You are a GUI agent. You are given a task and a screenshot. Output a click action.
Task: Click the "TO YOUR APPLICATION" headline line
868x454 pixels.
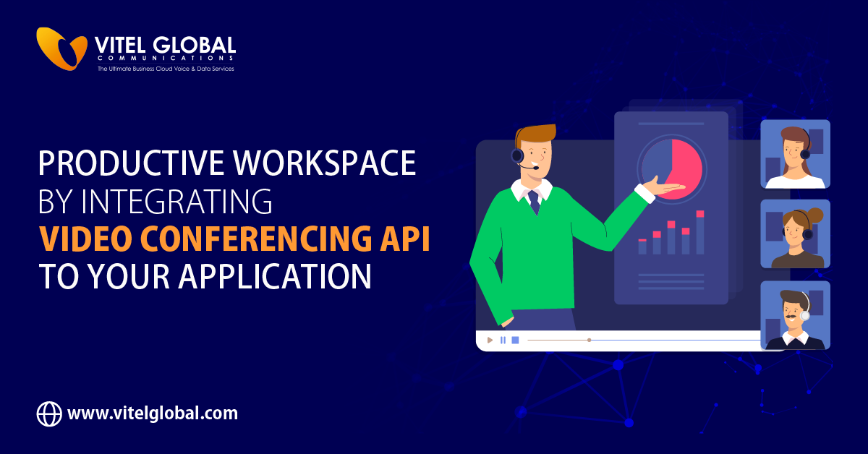click(x=205, y=276)
